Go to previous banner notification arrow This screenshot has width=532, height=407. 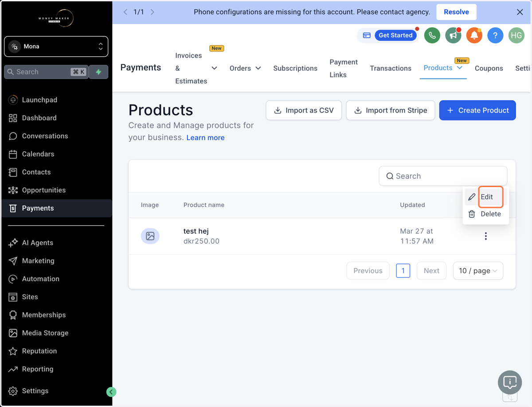125,12
